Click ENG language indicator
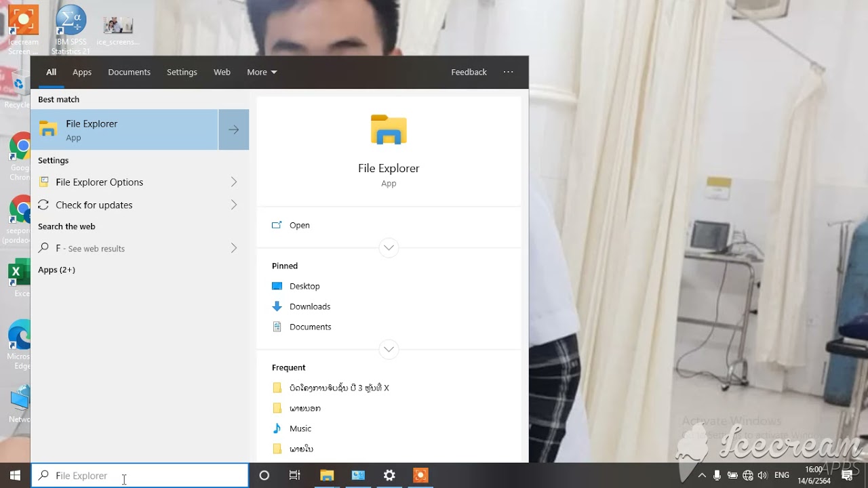 click(x=782, y=475)
